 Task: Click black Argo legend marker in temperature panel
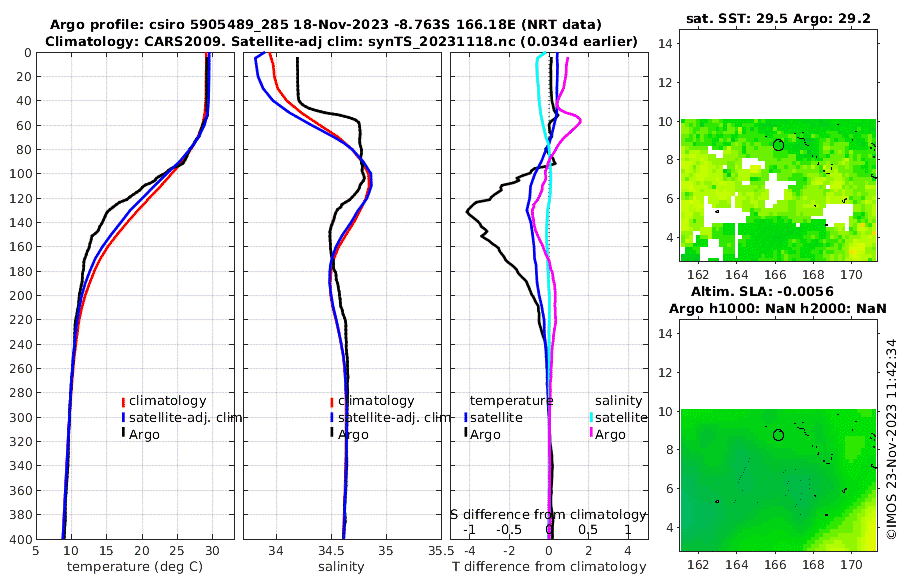point(123,432)
